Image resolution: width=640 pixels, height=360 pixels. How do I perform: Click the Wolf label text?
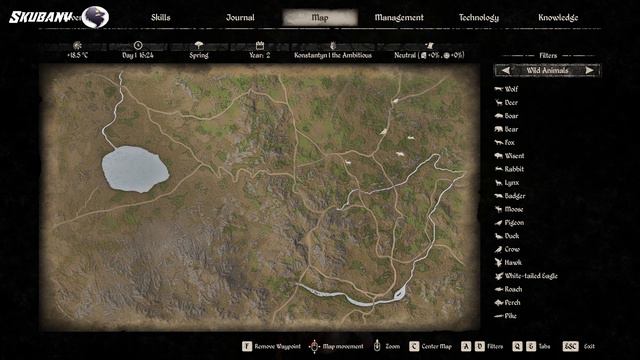click(x=511, y=89)
